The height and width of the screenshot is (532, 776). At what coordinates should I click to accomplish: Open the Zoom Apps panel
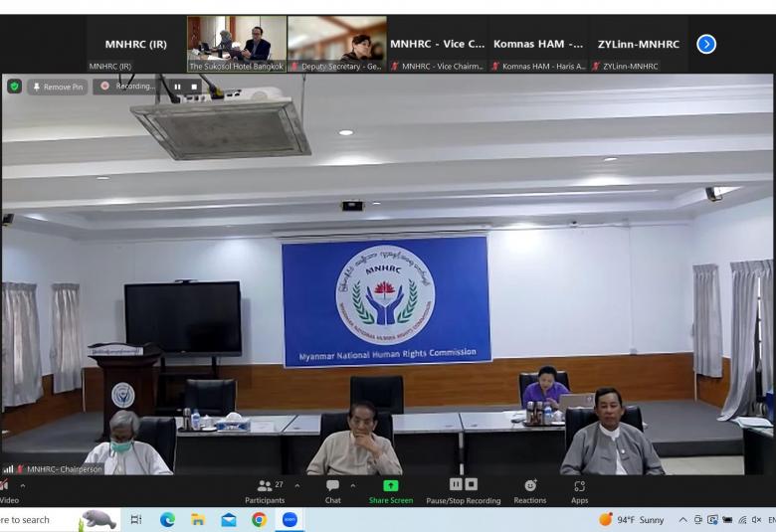point(580,492)
